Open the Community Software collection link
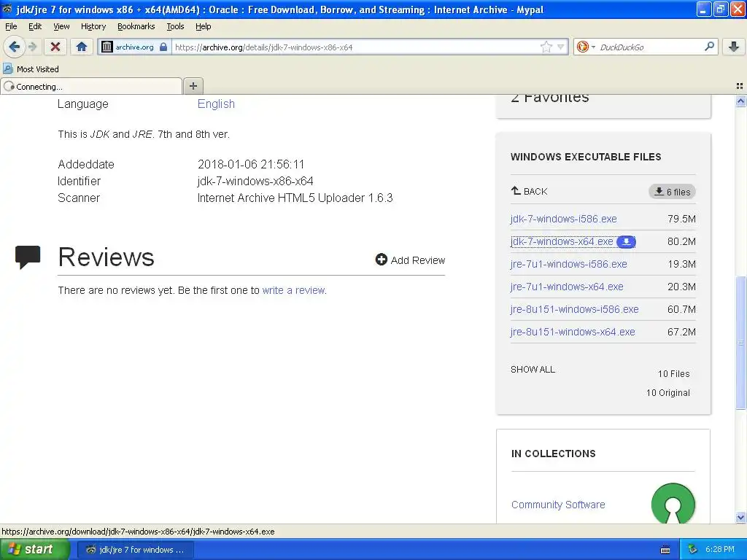The height and width of the screenshot is (560, 747). (558, 505)
